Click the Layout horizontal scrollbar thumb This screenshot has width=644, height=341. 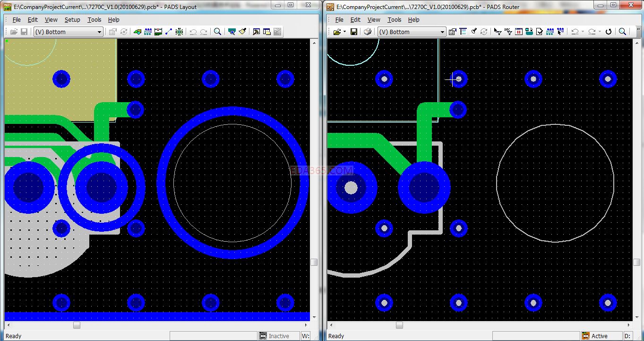(77, 325)
